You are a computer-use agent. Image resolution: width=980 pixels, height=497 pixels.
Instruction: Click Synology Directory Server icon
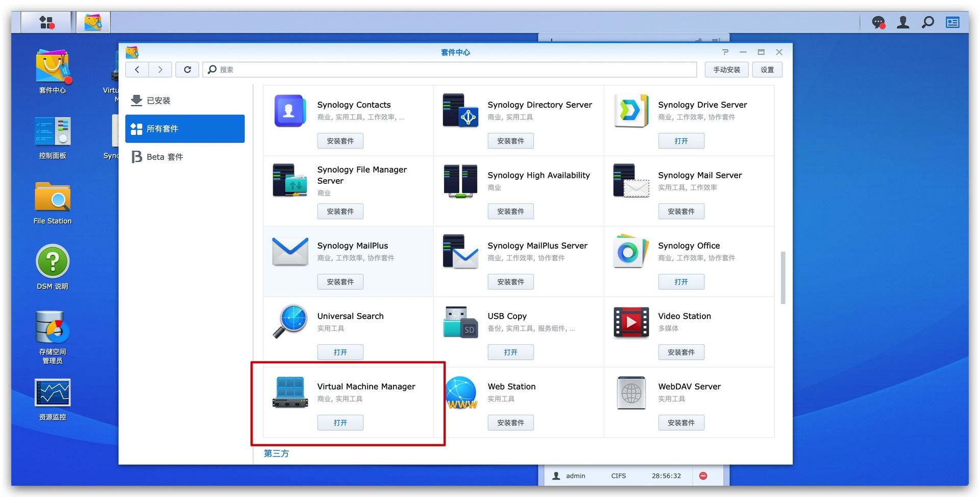pos(460,110)
